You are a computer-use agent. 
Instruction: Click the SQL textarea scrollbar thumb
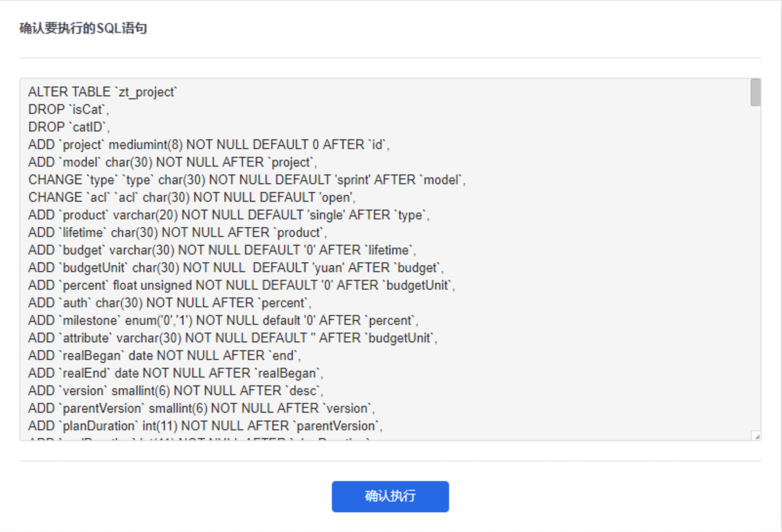[755, 93]
